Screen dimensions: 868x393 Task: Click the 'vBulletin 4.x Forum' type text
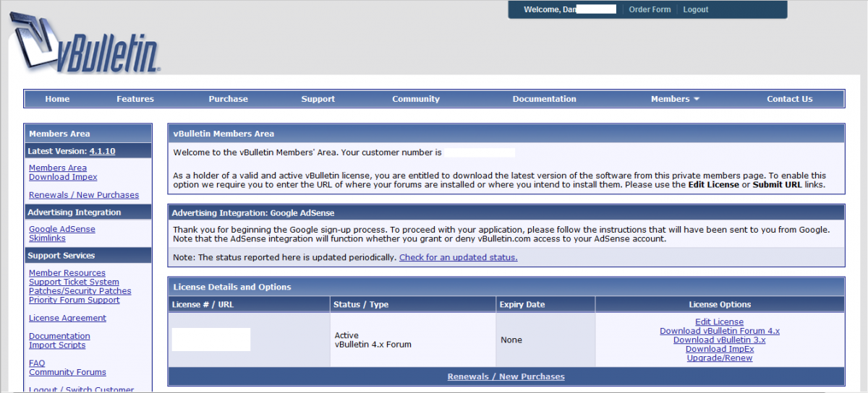373,345
